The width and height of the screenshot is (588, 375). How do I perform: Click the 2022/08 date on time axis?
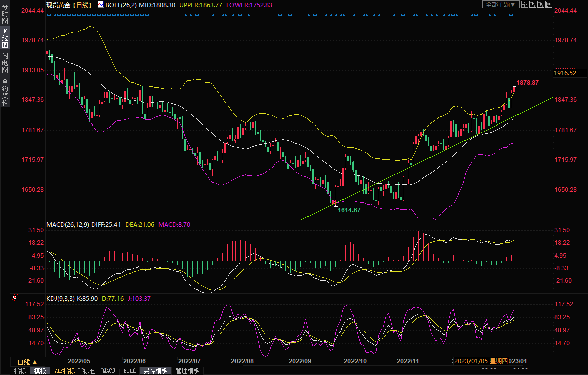pyautogui.click(x=242, y=361)
